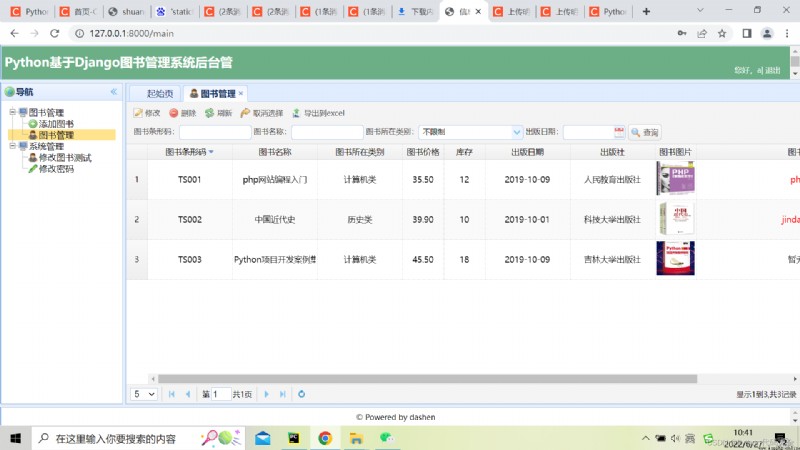The height and width of the screenshot is (450, 800).
Task: Click the page number input field
Action: click(220, 394)
